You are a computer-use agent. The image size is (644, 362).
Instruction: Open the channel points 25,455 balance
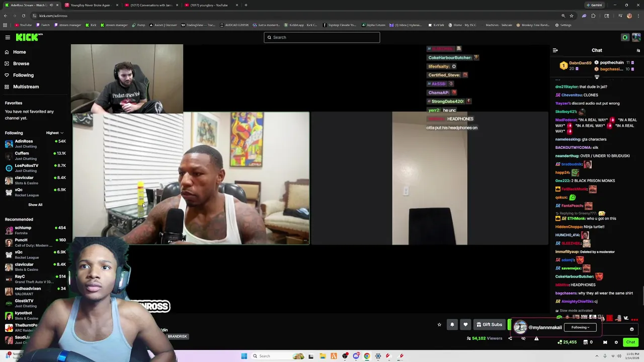[567, 342]
